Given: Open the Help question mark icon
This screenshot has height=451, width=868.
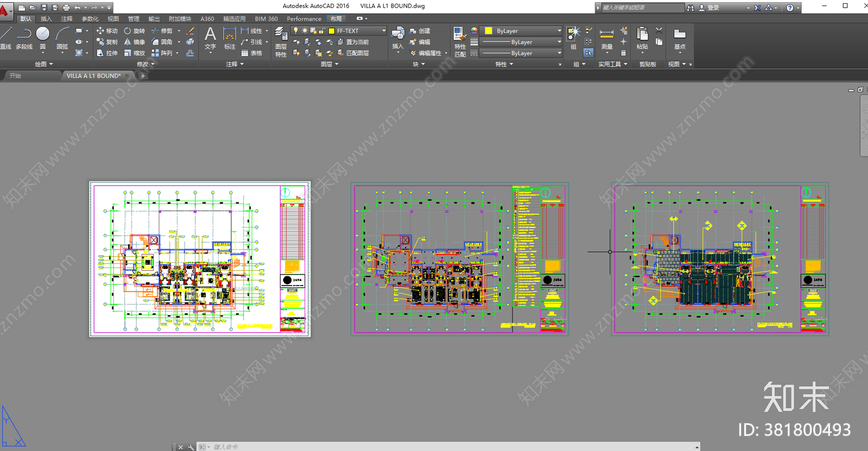Looking at the screenshot, I should click(x=790, y=8).
